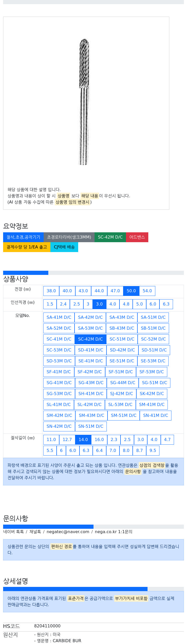Select shank diameter 1.5
187x644 pixels.
pos(50,304)
